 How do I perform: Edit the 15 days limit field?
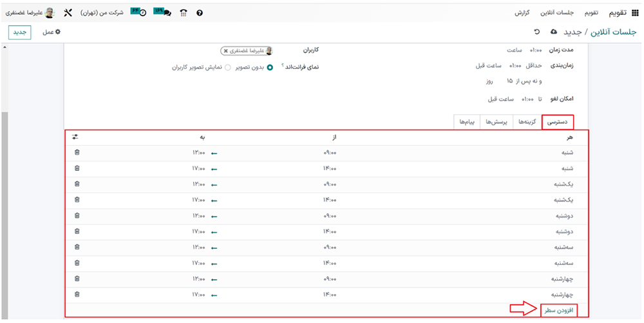(x=509, y=81)
